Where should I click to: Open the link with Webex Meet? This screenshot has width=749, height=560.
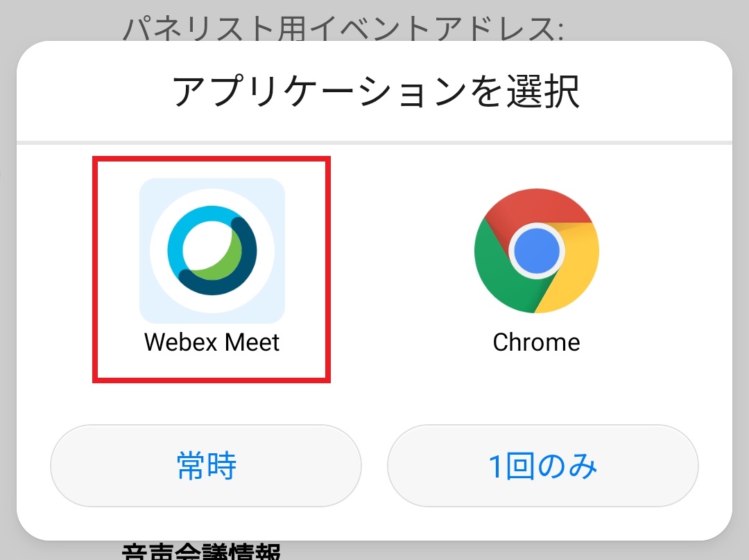pos(212,270)
